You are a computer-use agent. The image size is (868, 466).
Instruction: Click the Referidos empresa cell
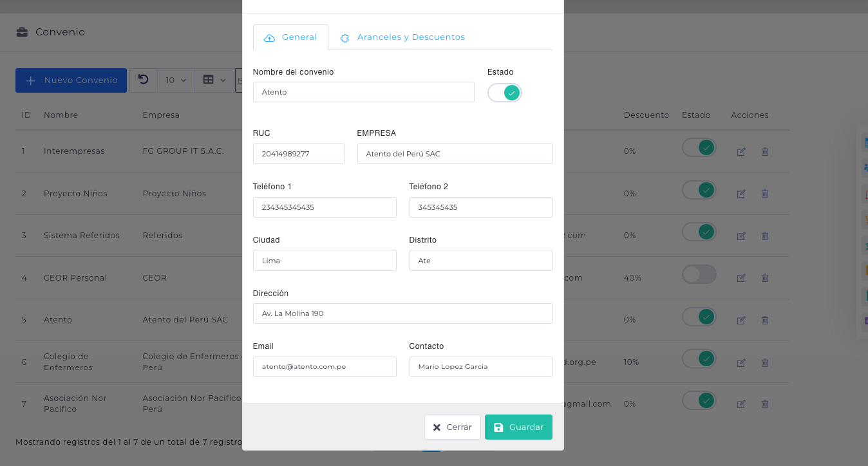point(162,236)
